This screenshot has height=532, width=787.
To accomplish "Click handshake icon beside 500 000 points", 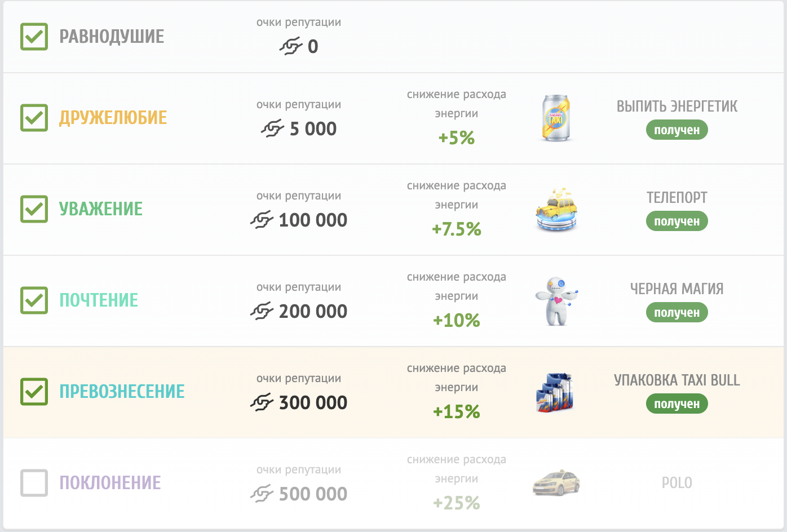I will pos(262,494).
